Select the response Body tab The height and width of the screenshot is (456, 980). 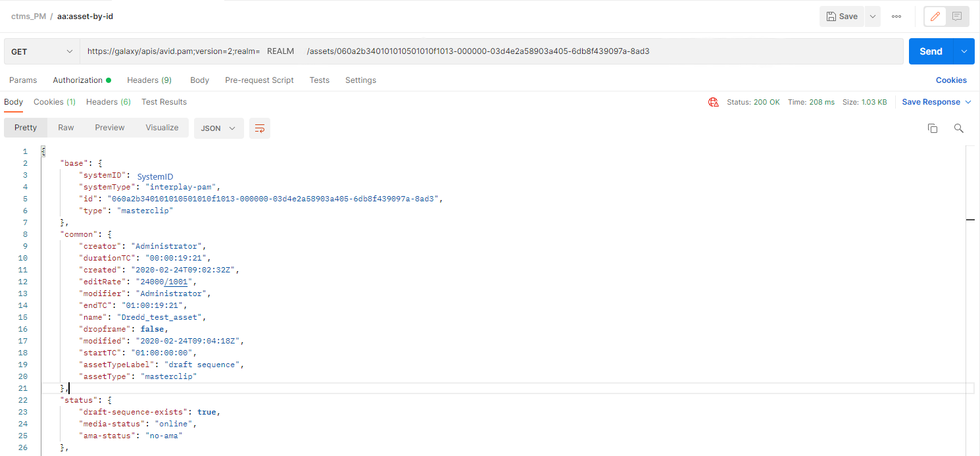coord(13,102)
